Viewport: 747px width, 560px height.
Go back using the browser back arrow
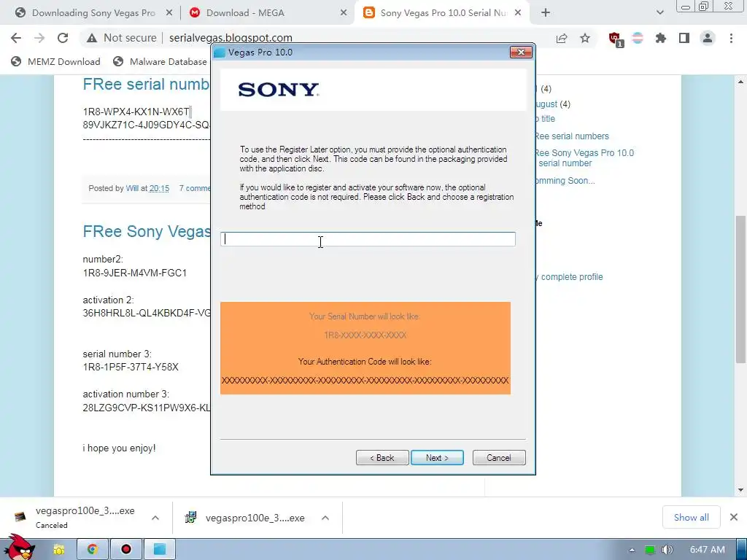point(16,38)
